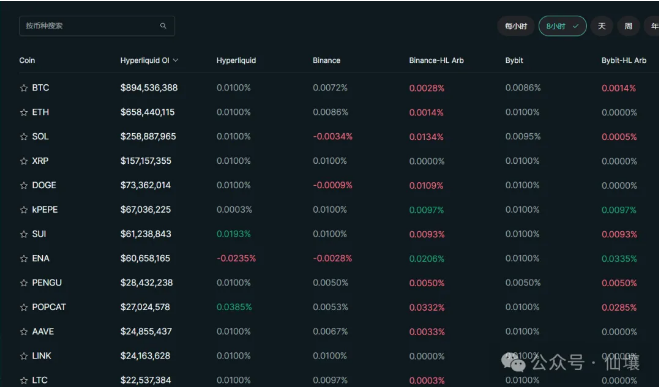Toggle the SUI favorite star
659x387 pixels.
click(24, 234)
